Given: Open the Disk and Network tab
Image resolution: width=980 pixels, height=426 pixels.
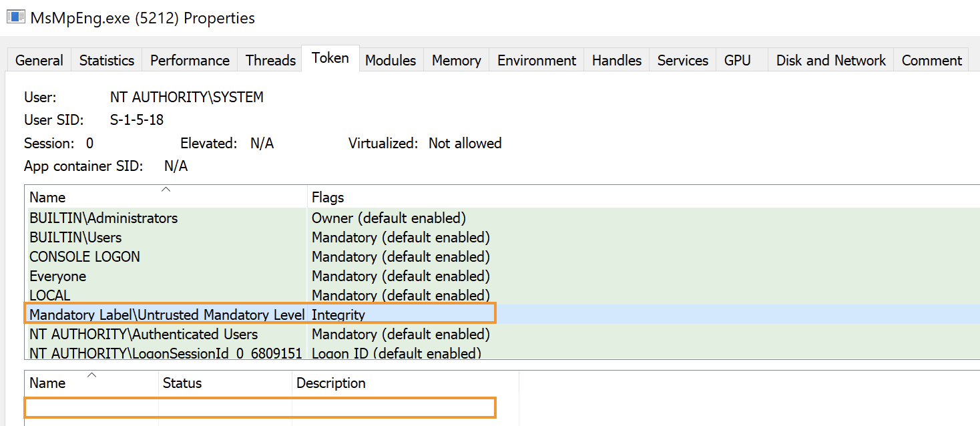Looking at the screenshot, I should point(830,60).
